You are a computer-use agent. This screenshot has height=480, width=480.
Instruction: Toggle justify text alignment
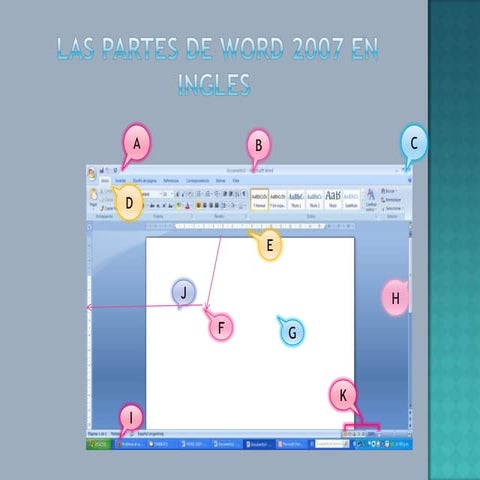tap(217, 206)
